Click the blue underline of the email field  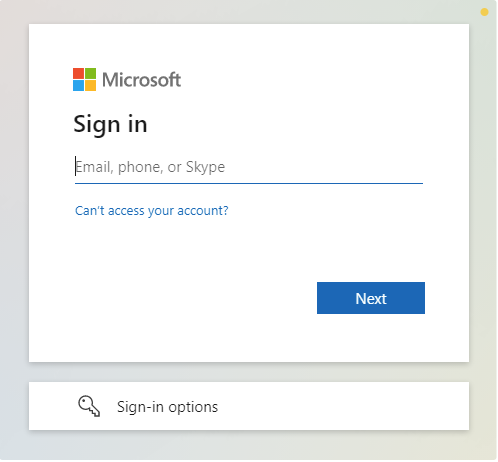pyautogui.click(x=249, y=183)
